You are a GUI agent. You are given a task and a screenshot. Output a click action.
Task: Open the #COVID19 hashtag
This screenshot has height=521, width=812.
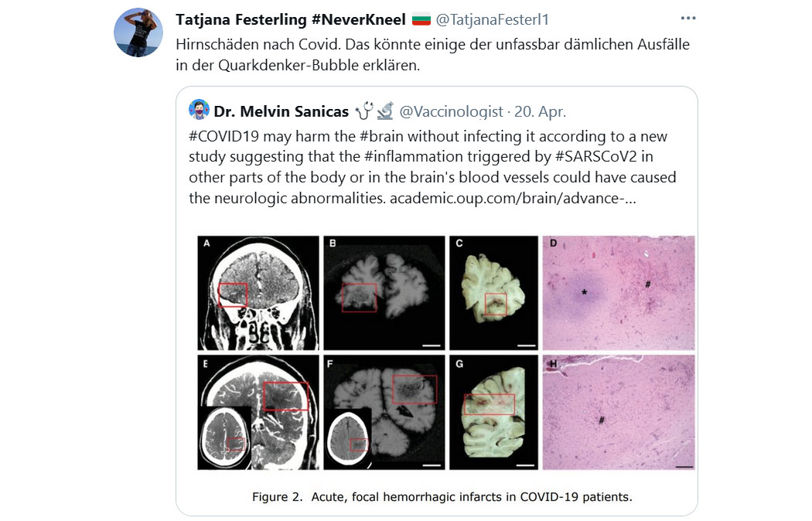coord(223,136)
